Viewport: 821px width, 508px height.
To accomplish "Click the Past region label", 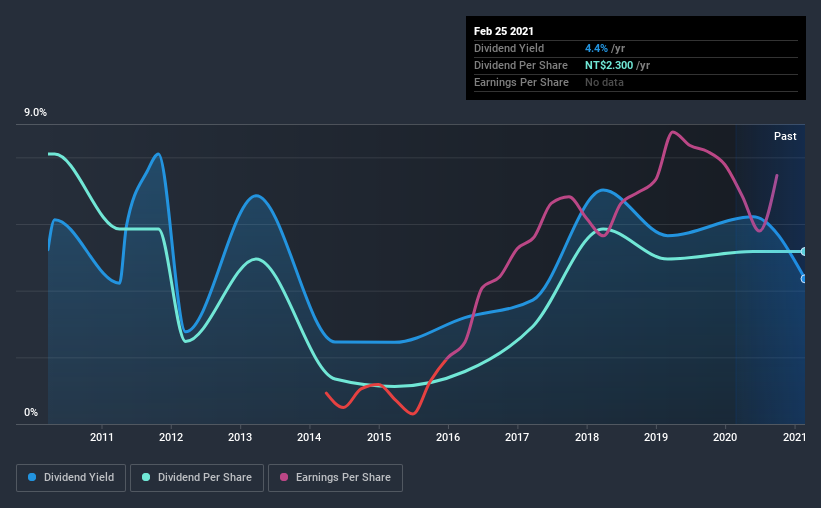I will [x=785, y=136].
